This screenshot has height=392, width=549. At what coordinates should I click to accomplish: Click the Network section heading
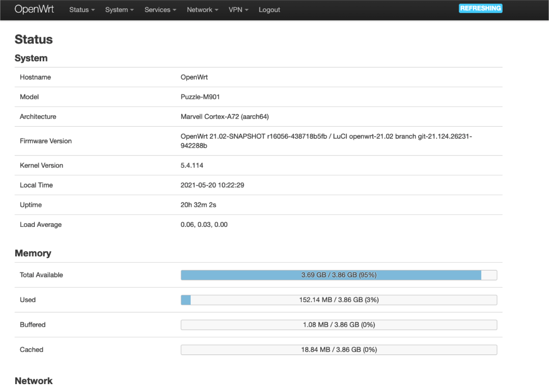pyautogui.click(x=34, y=381)
